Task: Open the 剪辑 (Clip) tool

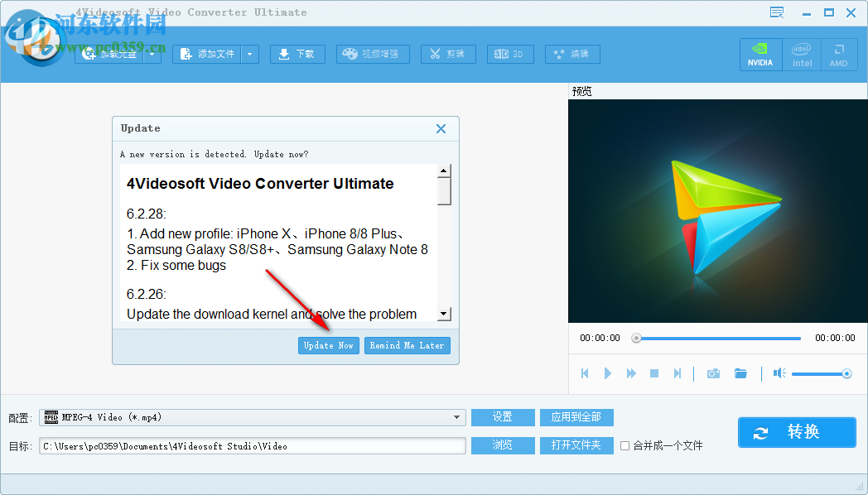Action: pos(448,54)
